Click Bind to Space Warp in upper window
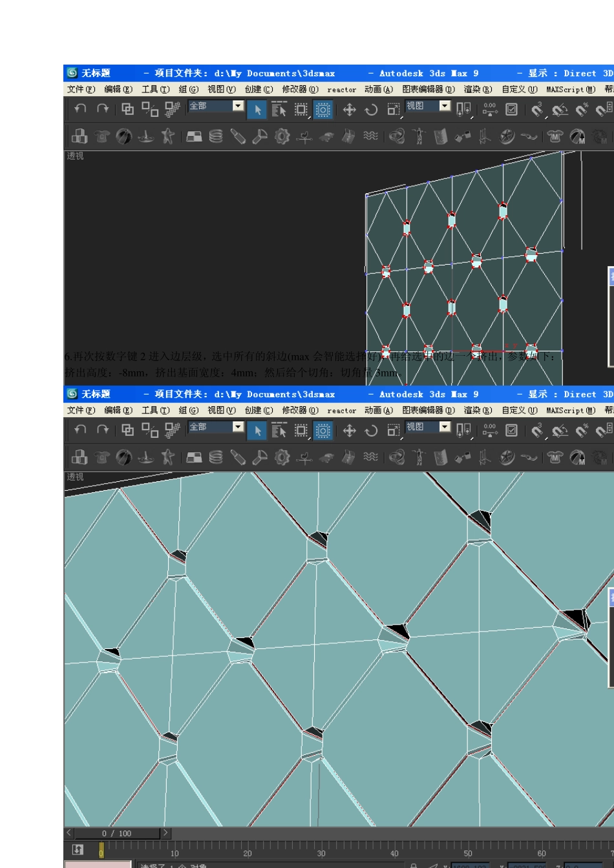614x868 pixels. coord(172,109)
